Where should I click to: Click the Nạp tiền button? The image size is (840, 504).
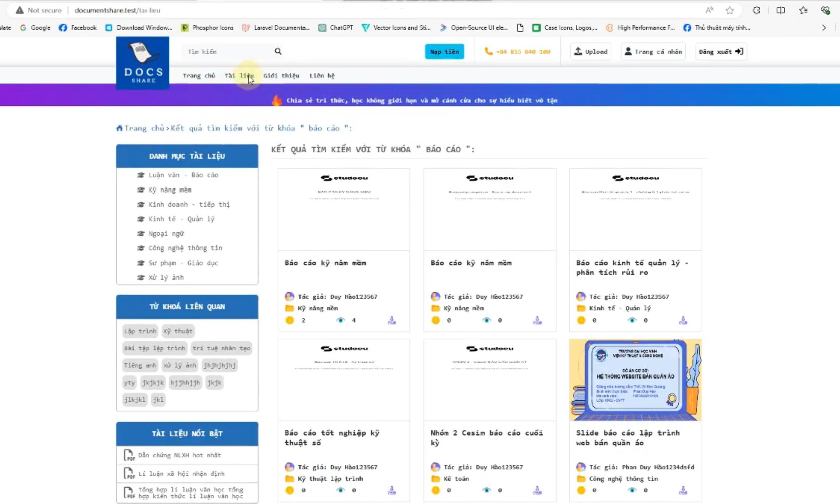tap(444, 52)
